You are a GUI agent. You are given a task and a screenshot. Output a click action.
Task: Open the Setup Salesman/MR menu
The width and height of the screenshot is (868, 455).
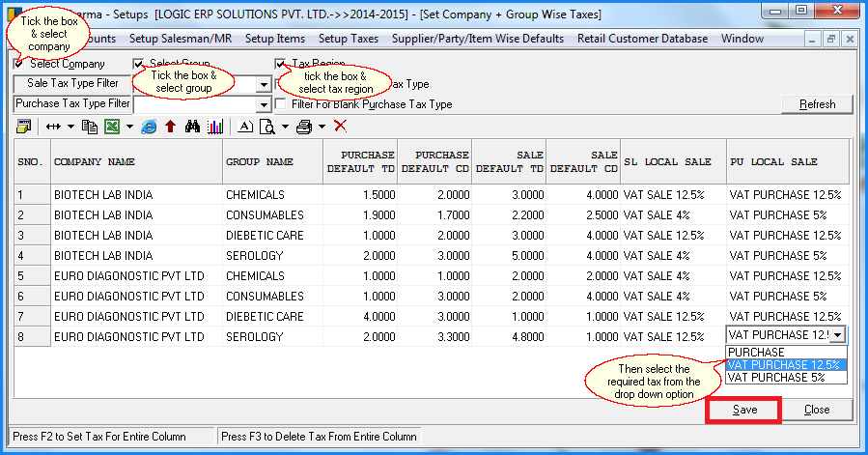point(181,39)
